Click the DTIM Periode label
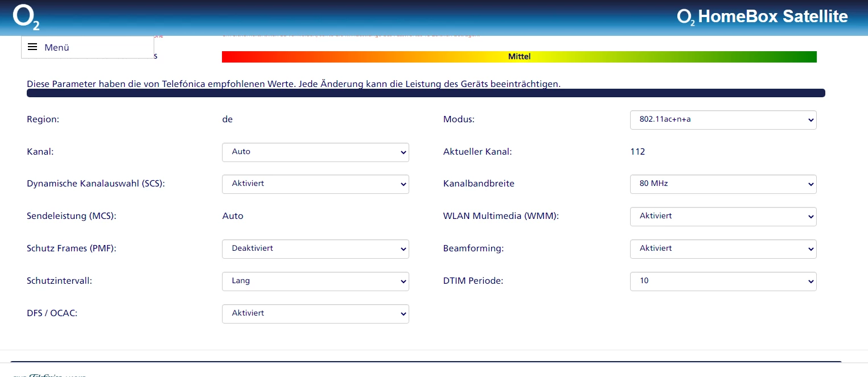868x377 pixels. coord(474,281)
